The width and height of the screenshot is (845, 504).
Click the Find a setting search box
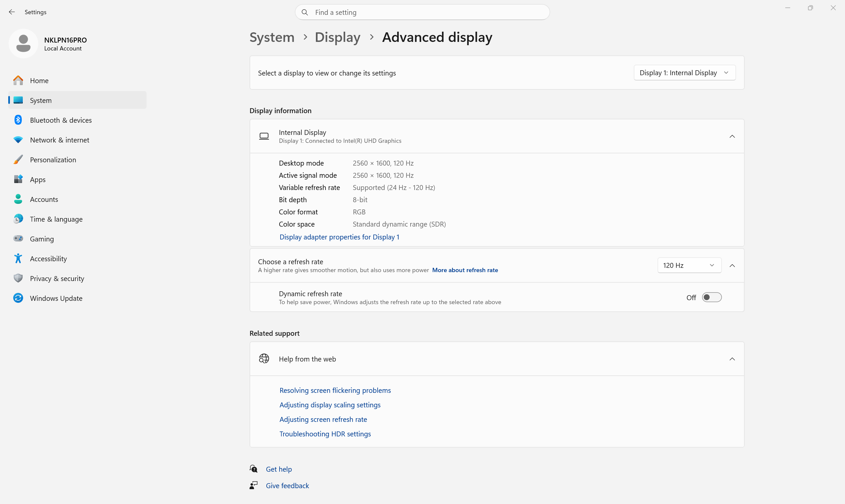click(x=422, y=13)
